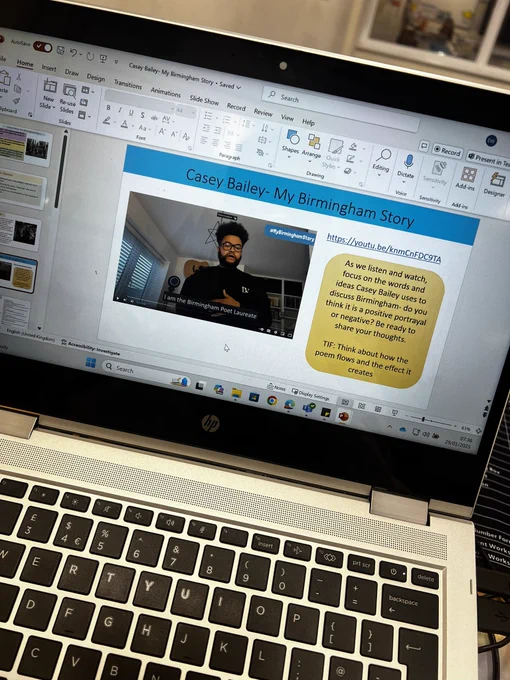Open the View tab
510x680 pixels.
tap(287, 117)
